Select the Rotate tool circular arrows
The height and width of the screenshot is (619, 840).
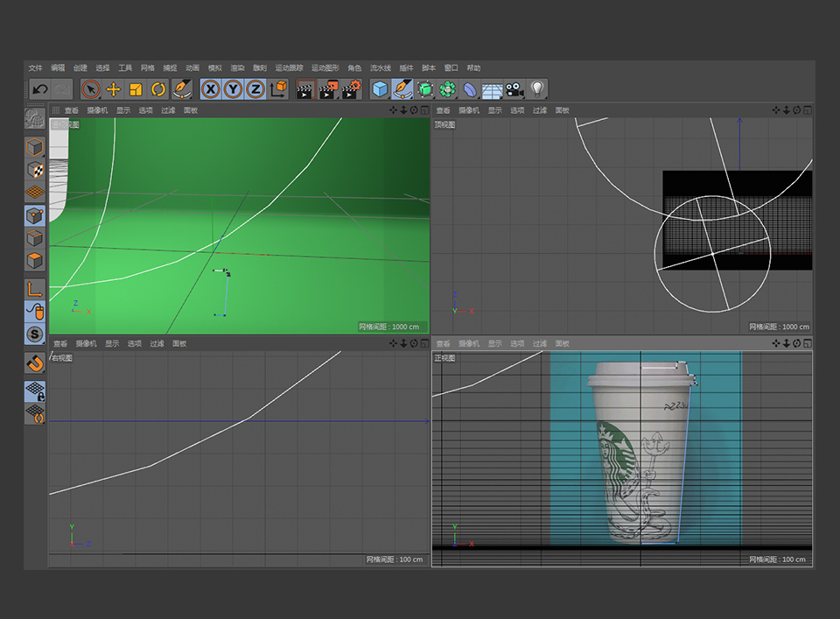[158, 89]
